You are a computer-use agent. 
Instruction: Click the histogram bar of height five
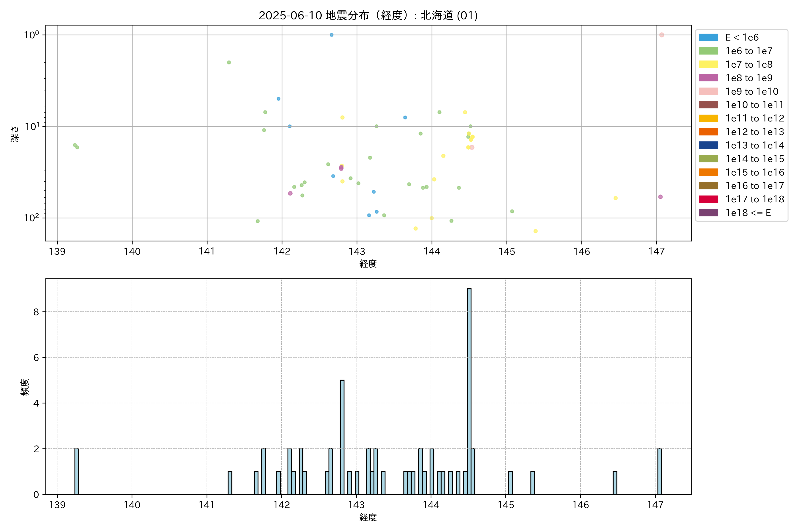[342, 438]
